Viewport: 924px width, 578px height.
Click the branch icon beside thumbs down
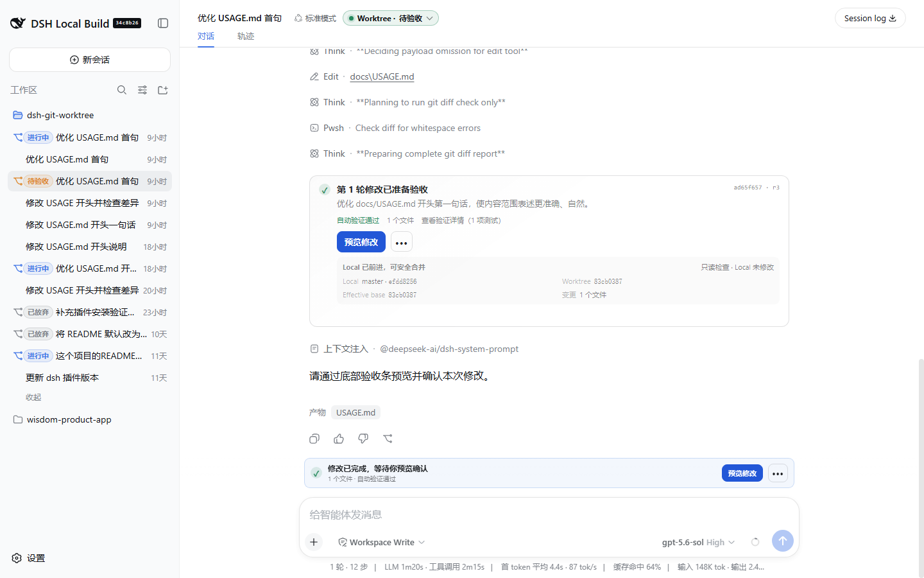point(388,439)
